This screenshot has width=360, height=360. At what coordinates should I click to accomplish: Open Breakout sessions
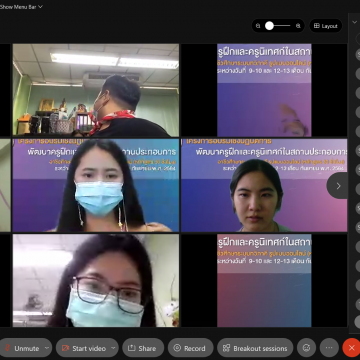tap(255, 348)
